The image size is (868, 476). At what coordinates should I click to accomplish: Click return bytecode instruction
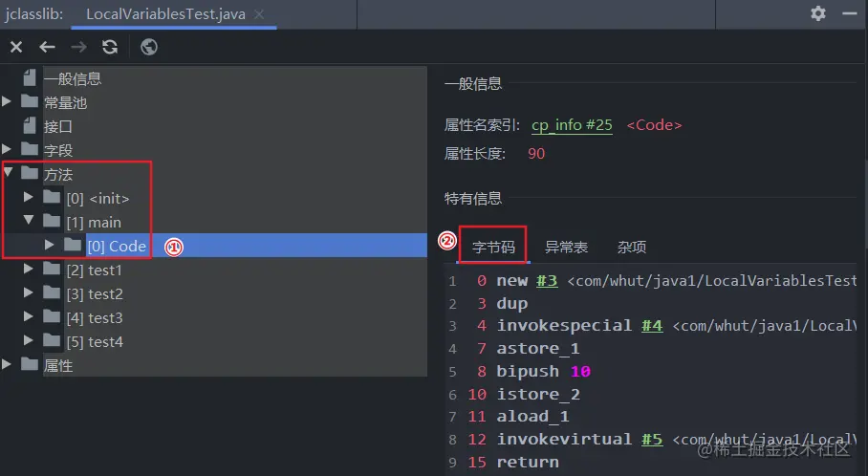pyautogui.click(x=528, y=462)
